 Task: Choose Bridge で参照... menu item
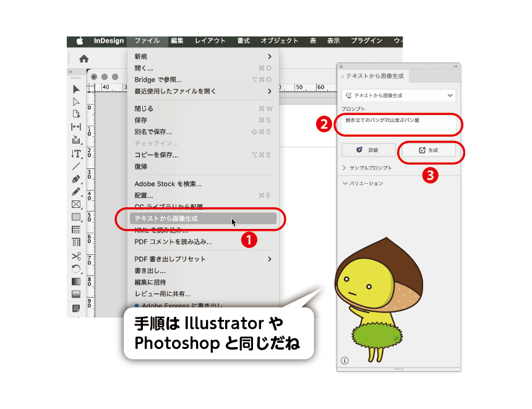pyautogui.click(x=204, y=80)
